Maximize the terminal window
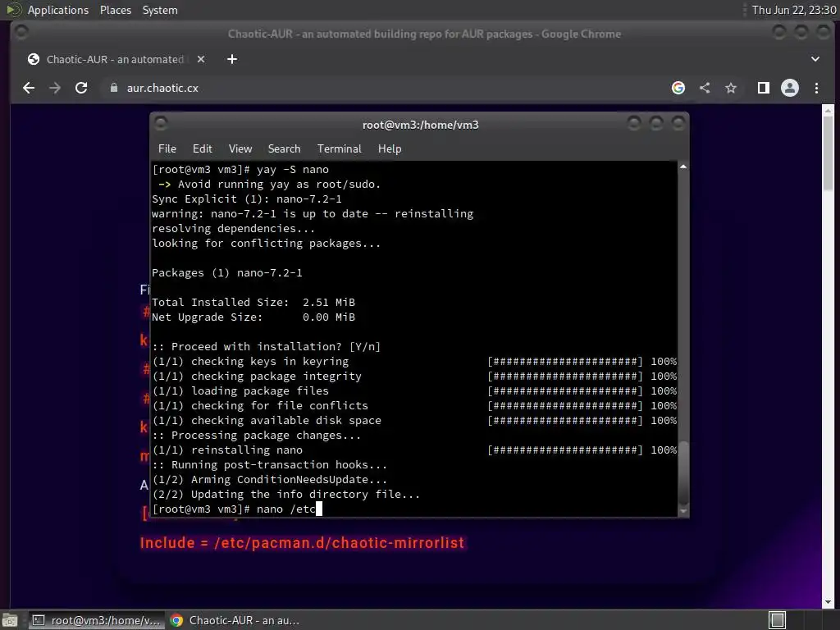The image size is (840, 630). coord(656,124)
